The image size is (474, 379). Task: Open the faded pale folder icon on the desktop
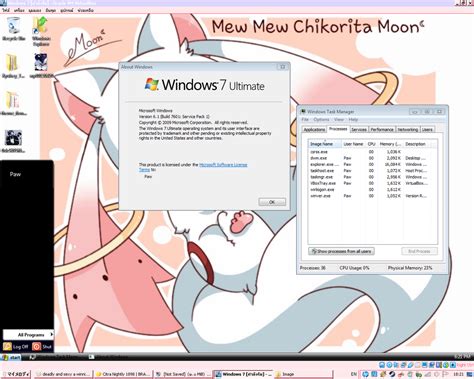[13, 104]
